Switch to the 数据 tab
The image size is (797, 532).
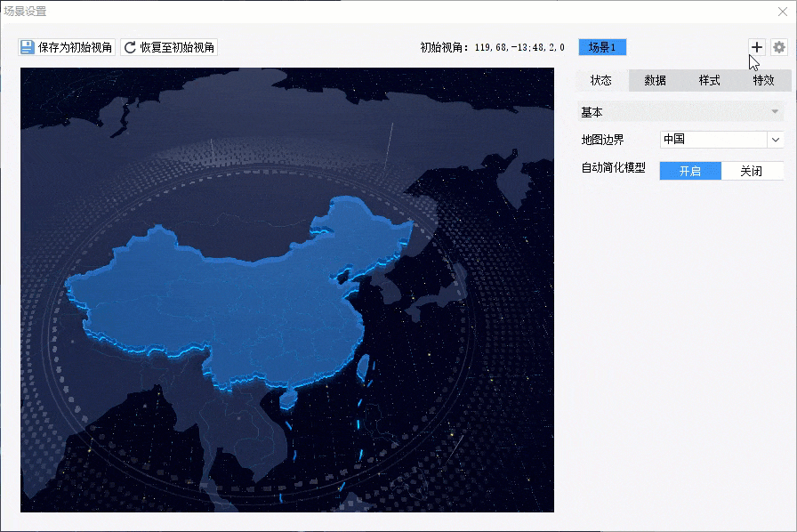[x=656, y=80]
